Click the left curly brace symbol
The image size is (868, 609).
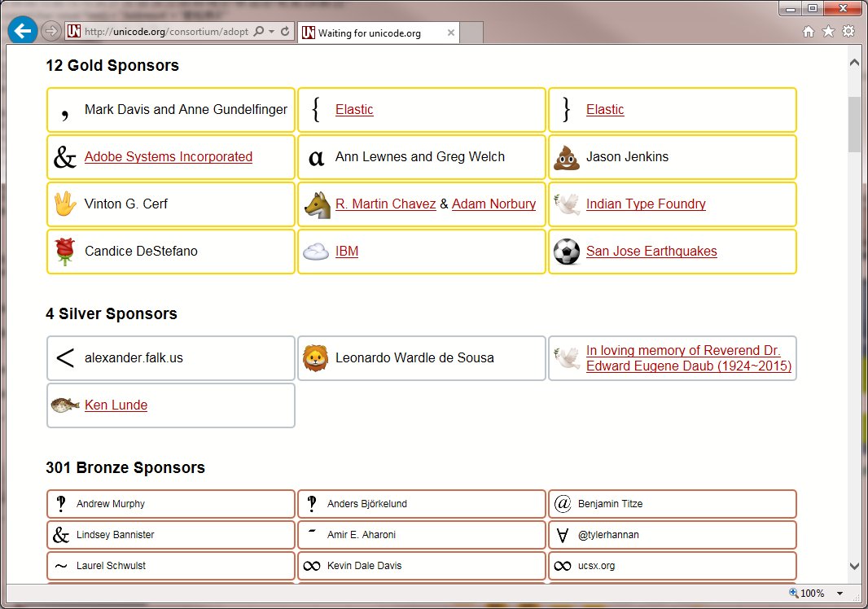point(316,110)
